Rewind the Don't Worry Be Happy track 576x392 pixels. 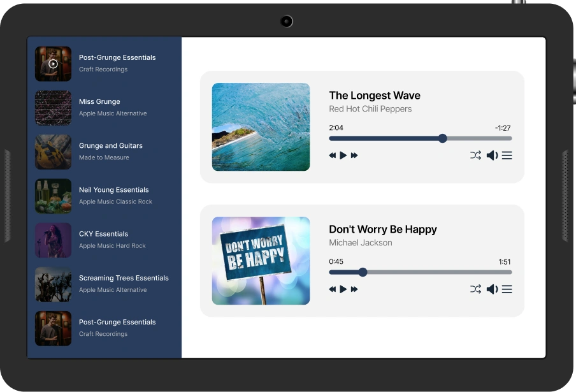coord(332,289)
